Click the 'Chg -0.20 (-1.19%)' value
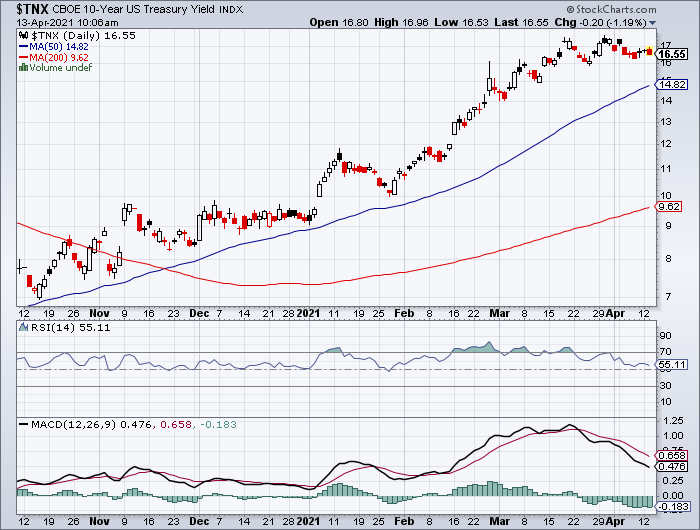700x530 pixels. [x=600, y=22]
